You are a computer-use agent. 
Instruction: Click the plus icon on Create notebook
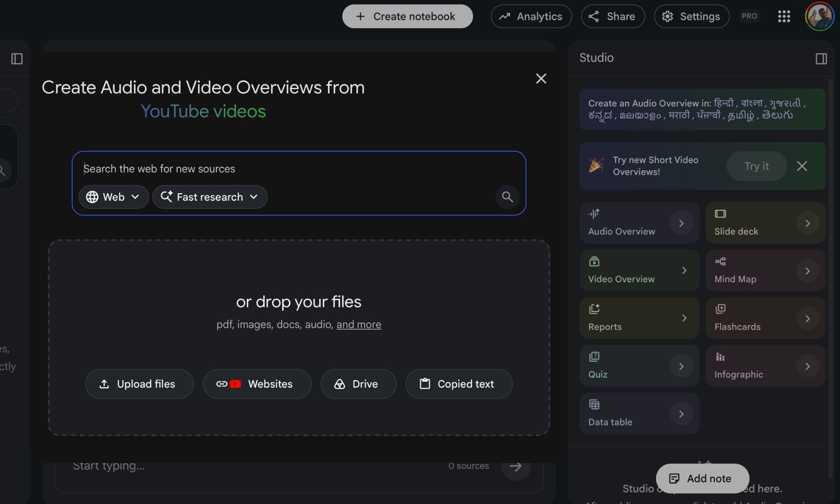pos(360,16)
